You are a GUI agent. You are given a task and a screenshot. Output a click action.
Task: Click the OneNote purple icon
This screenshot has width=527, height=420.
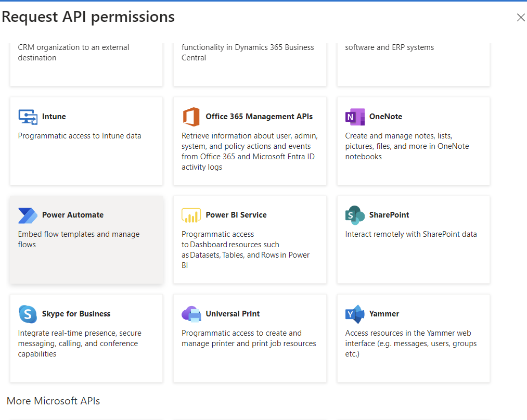[355, 117]
